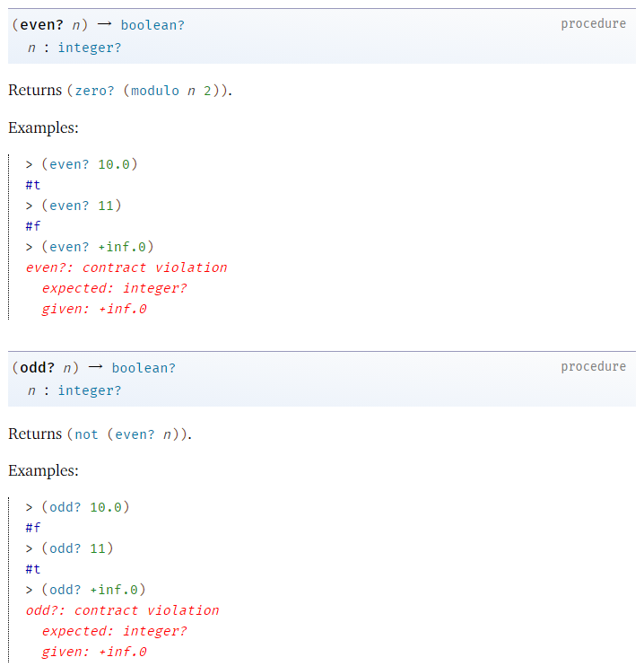
Task: Click even? link in the 10.0 example
Action: click(69, 164)
